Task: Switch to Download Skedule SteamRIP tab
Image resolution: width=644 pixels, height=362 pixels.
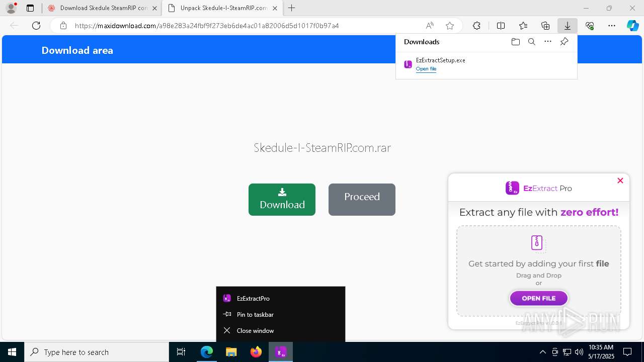Action: [103, 8]
